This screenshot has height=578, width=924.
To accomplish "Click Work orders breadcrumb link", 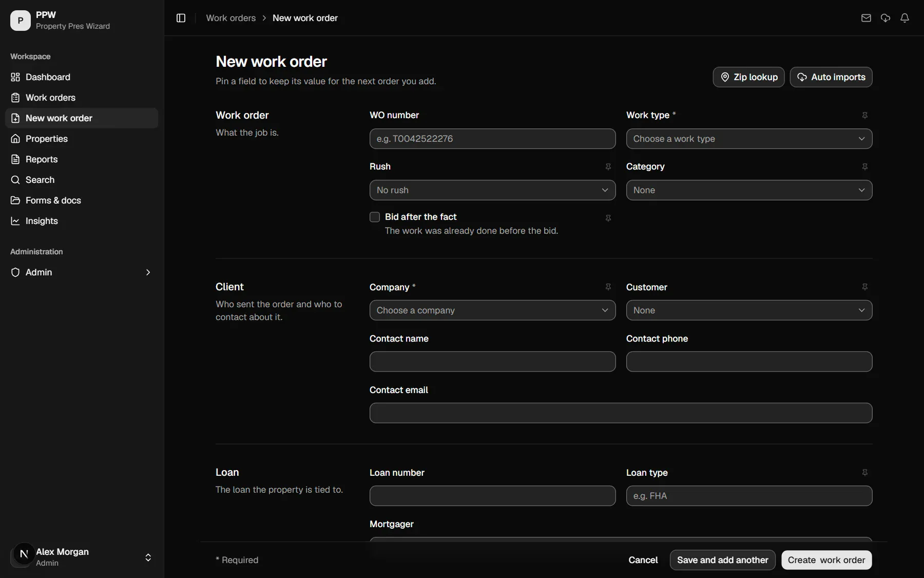I will point(231,18).
